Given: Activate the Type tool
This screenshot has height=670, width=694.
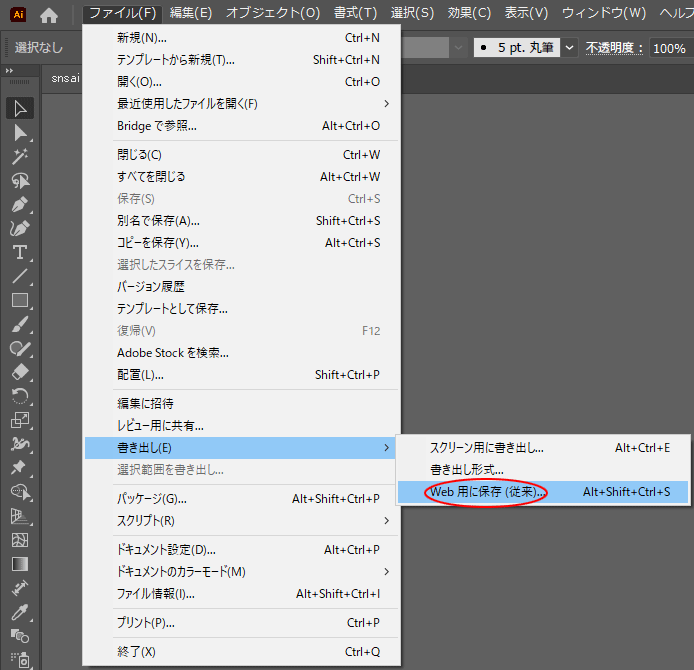Looking at the screenshot, I should tap(20, 252).
